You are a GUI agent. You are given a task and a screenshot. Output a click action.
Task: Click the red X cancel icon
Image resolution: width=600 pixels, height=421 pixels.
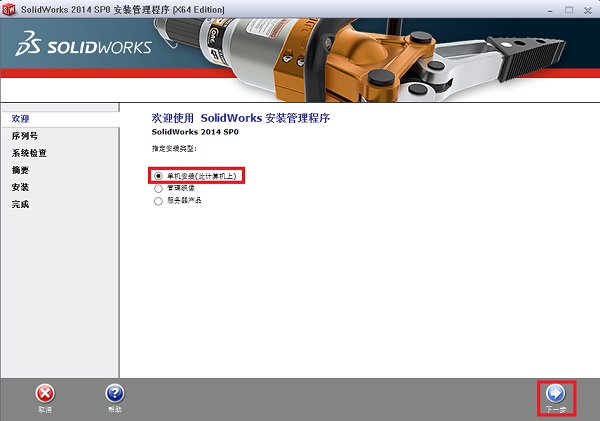(45, 394)
